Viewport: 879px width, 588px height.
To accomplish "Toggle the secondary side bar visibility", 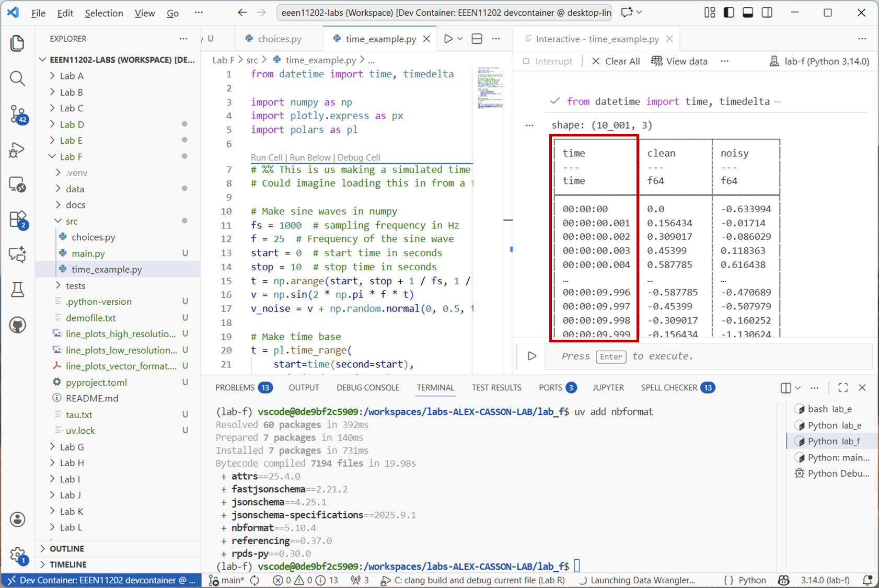I will (x=767, y=13).
